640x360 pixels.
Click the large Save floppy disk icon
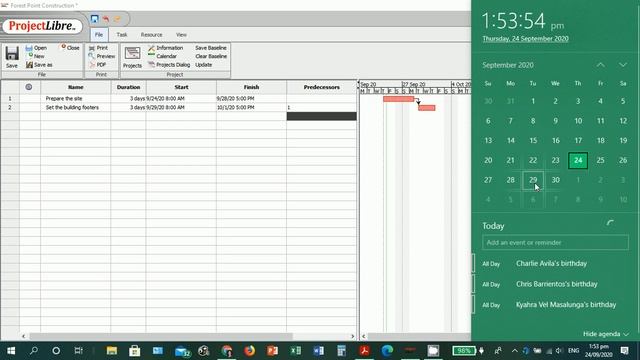[12, 53]
